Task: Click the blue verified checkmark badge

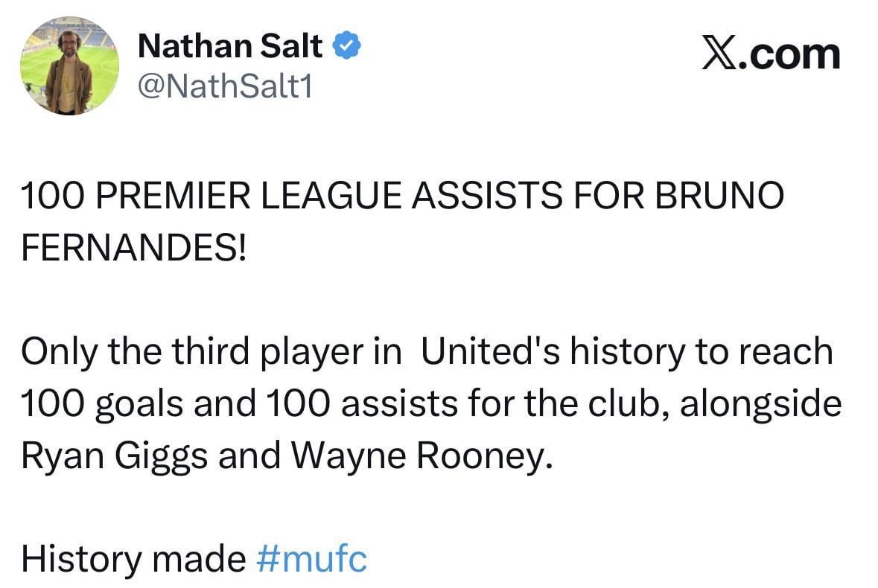Action: click(346, 47)
